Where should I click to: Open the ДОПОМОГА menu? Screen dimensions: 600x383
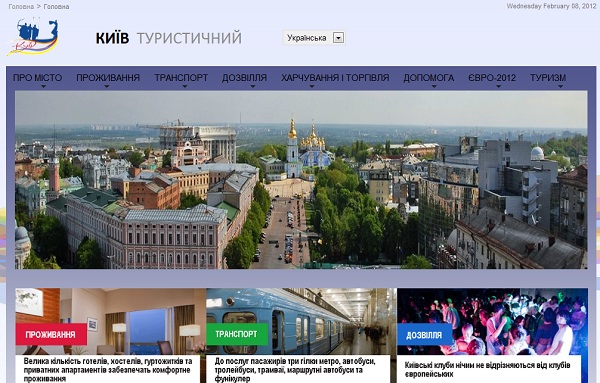click(429, 78)
